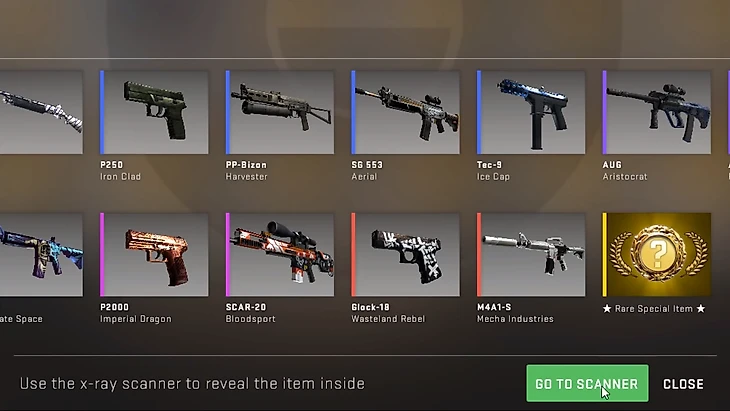The height and width of the screenshot is (411, 730).
Task: Click the green Go To Scanner button
Action: pos(587,384)
